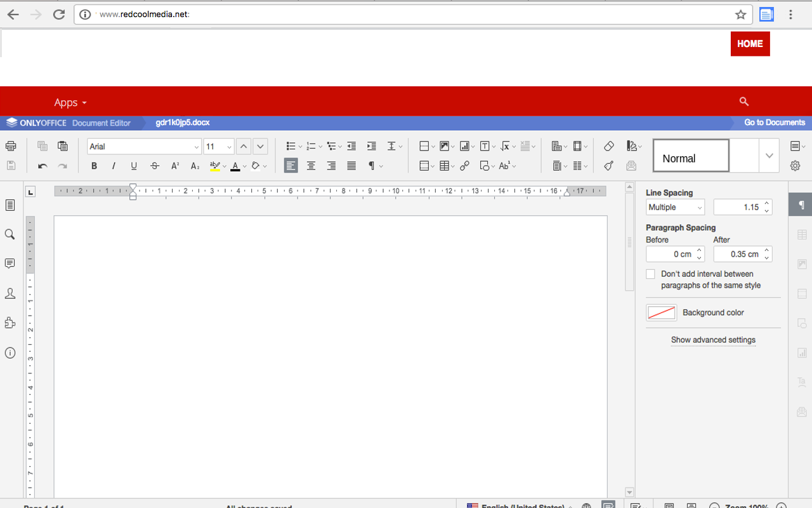
Task: Toggle Bold formatting
Action: click(x=94, y=166)
